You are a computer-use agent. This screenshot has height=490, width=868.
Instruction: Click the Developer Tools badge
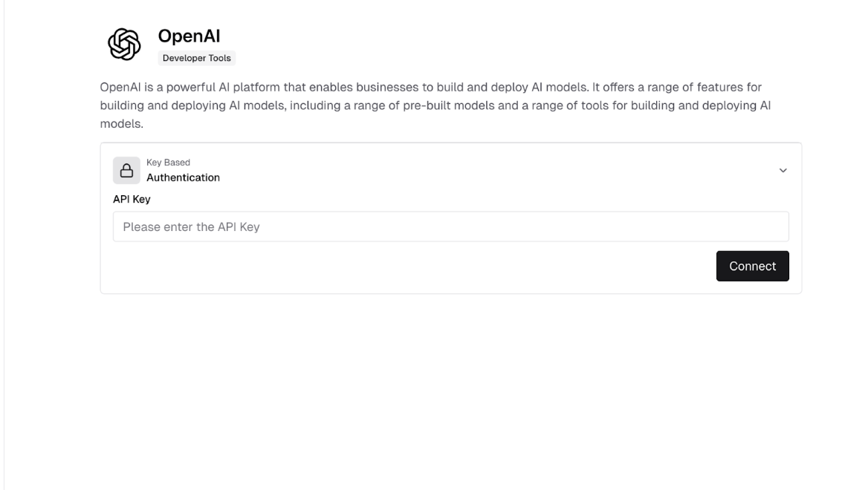pyautogui.click(x=196, y=57)
